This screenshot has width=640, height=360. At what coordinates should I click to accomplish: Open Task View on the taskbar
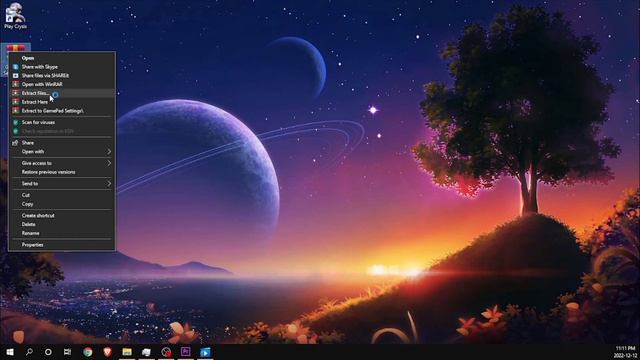click(x=67, y=352)
